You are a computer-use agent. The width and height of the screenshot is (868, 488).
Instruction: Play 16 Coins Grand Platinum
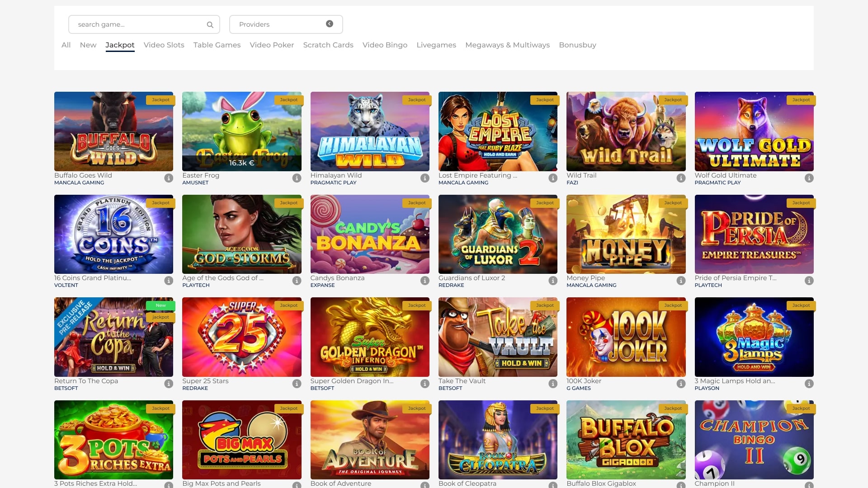(x=113, y=234)
